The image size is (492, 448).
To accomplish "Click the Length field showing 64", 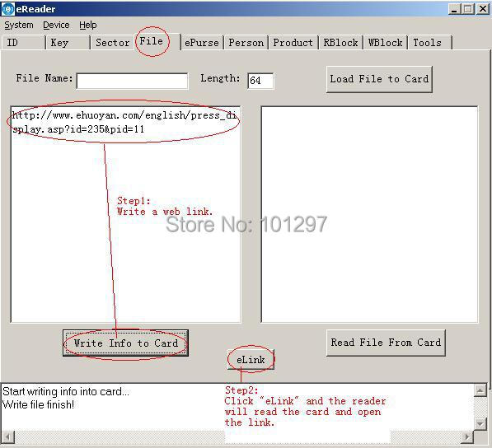I will pyautogui.click(x=260, y=82).
